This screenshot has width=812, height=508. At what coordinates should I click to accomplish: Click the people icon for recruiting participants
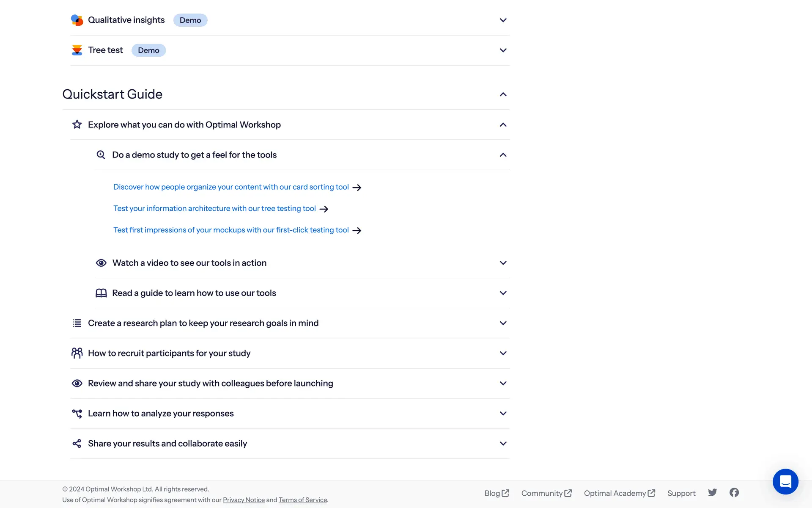pyautogui.click(x=77, y=353)
